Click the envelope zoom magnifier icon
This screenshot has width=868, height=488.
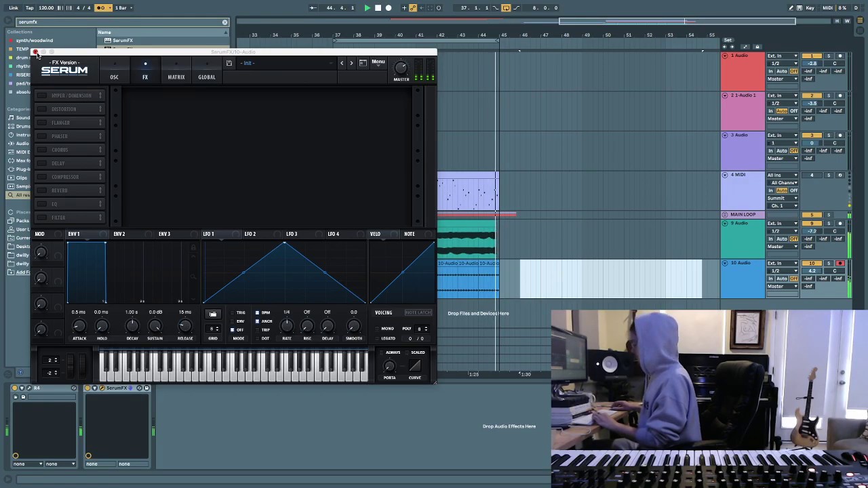pyautogui.click(x=193, y=277)
